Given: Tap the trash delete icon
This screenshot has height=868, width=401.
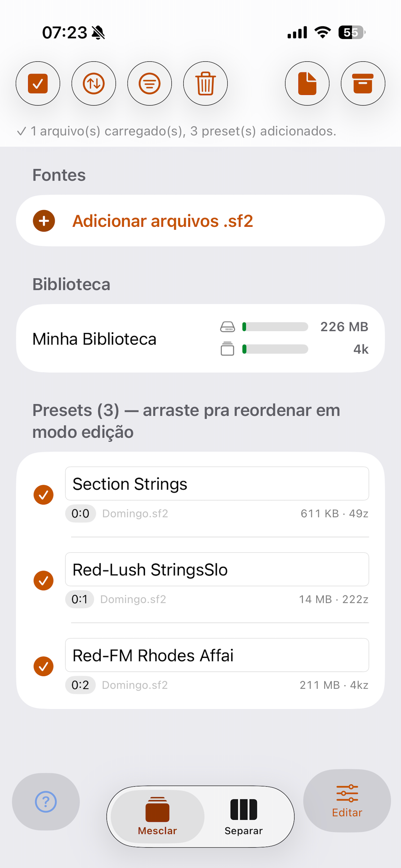Looking at the screenshot, I should tap(205, 83).
